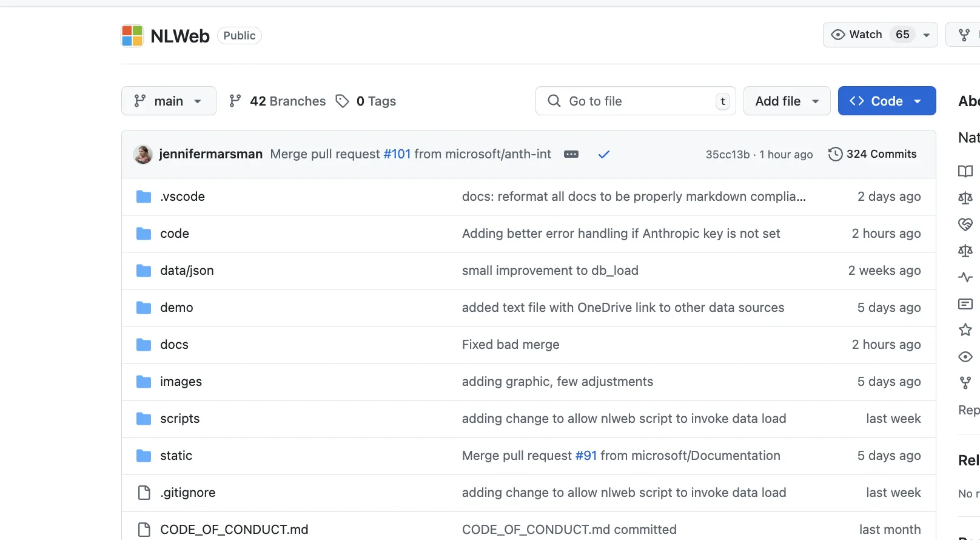Open the NLWeb repository name link
The image size is (980, 540).
tap(180, 36)
